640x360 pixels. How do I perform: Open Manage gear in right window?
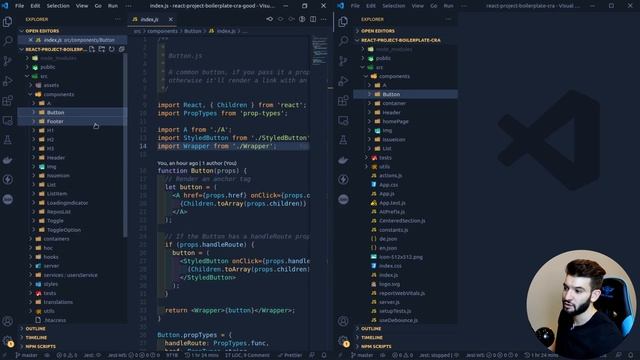(343, 341)
